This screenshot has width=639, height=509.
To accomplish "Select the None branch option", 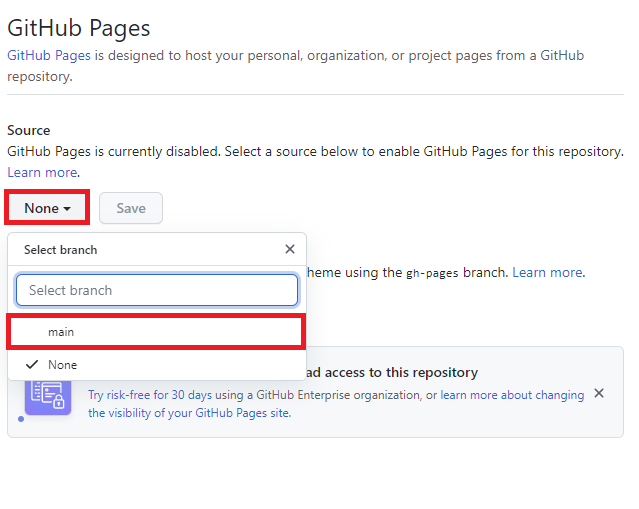I will point(156,364).
